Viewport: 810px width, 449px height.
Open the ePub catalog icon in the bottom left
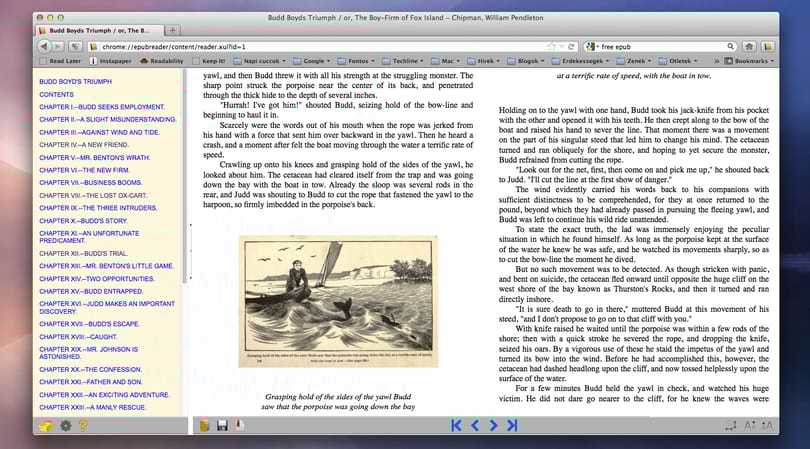pyautogui.click(x=46, y=426)
